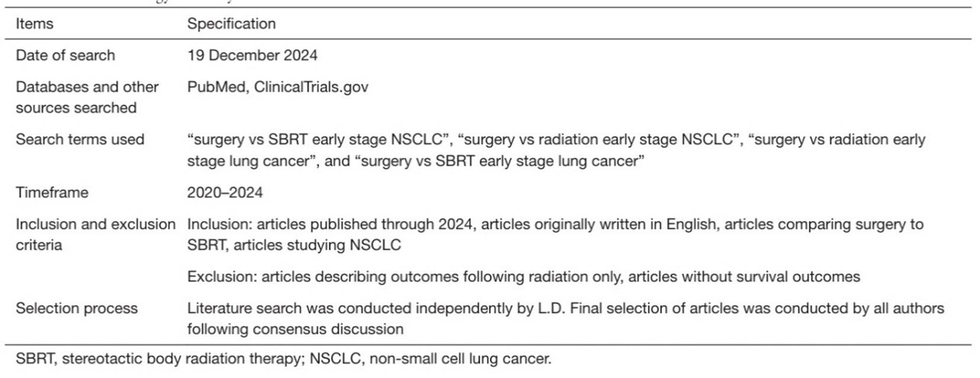Screen dimensions: 980x378
Task: Click the timeframe value "2020–2024"
Action: [224, 193]
